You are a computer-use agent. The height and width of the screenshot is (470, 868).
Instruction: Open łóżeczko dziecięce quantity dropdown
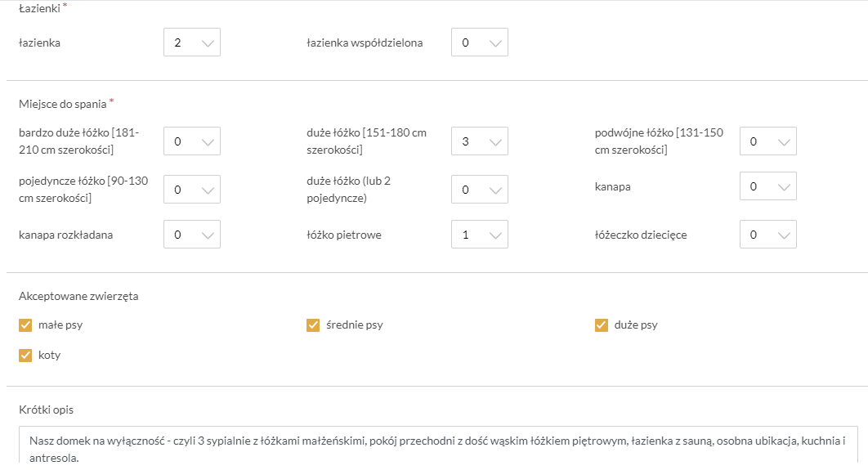pyautogui.click(x=767, y=235)
